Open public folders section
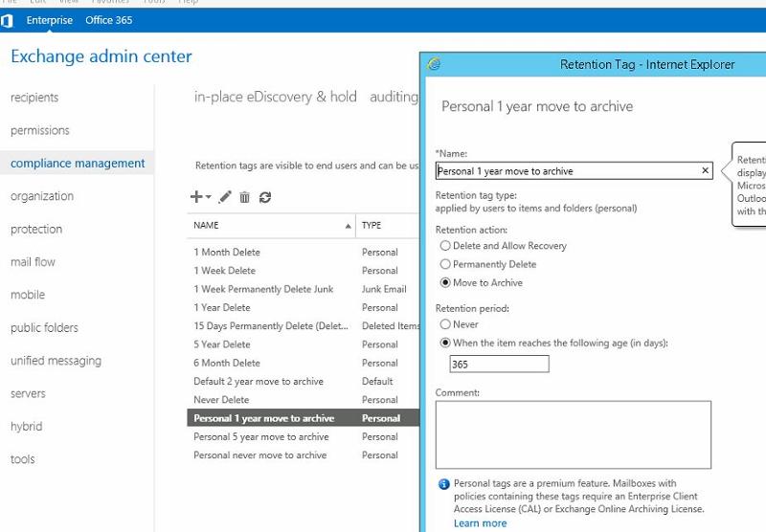This screenshot has height=532, width=766. pyautogui.click(x=44, y=327)
